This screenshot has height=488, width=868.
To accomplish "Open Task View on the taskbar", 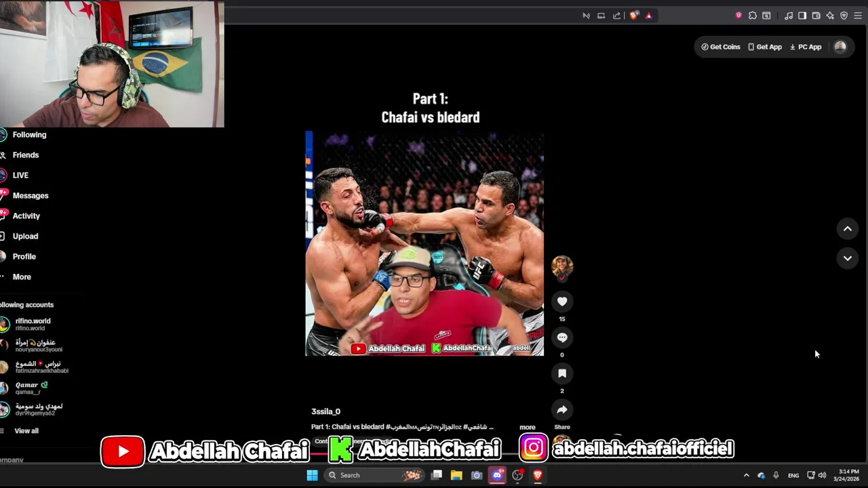I will [x=437, y=475].
